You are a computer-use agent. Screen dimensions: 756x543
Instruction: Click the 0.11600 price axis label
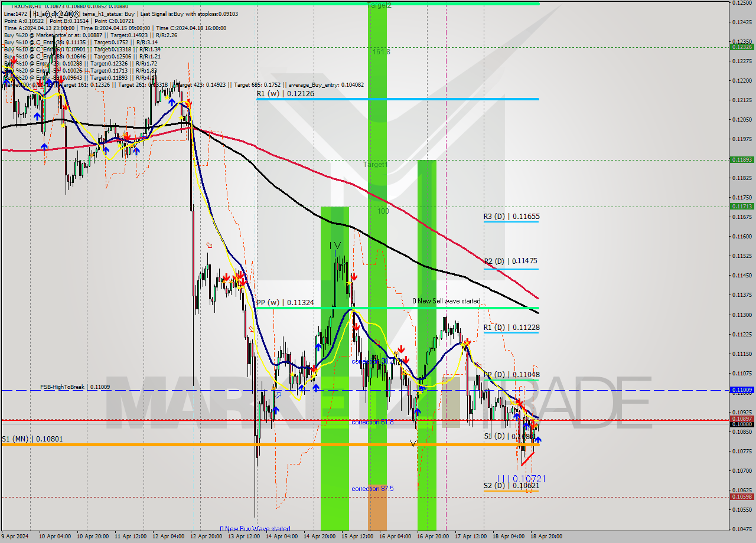(742, 236)
